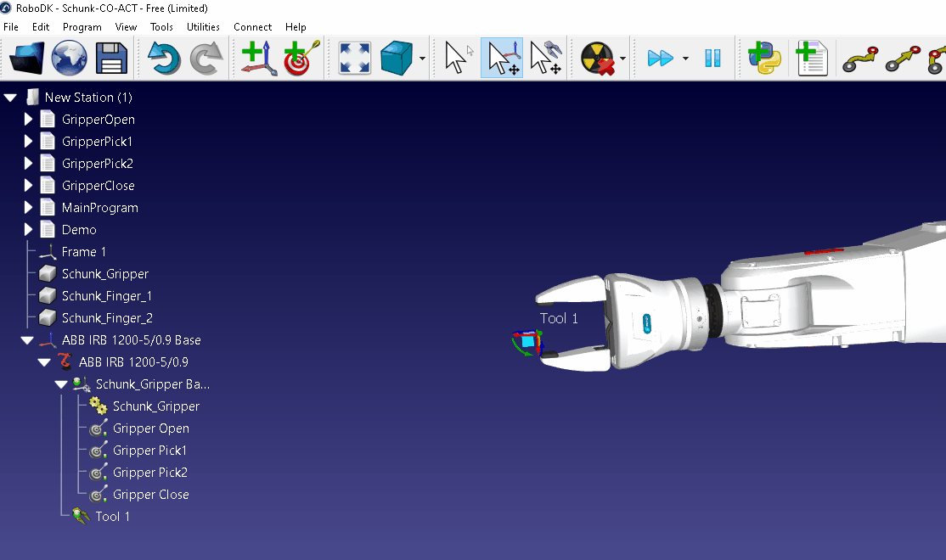Pause the simulation
This screenshot has height=560, width=946.
point(712,58)
